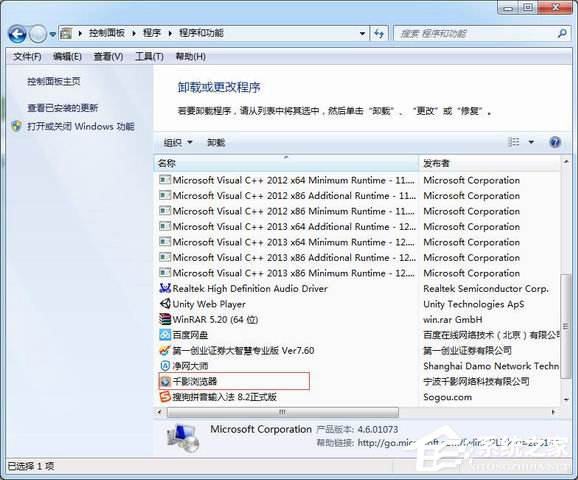Viewport: 578px width, 480px height.
Task: Select 程序和功能 in the address breadcrumb
Action: [201, 33]
